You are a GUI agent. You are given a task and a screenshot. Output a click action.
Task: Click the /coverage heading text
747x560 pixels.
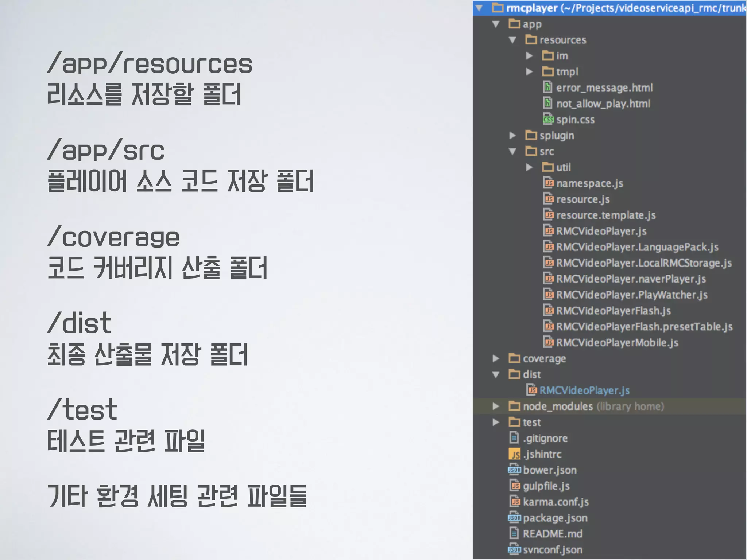click(113, 237)
